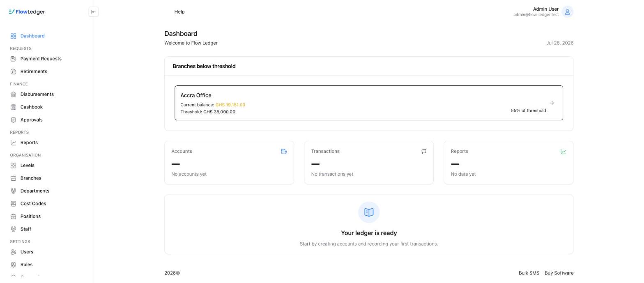Click the arrow on Accra Office card
The height and width of the screenshot is (283, 644).
coord(552,103)
